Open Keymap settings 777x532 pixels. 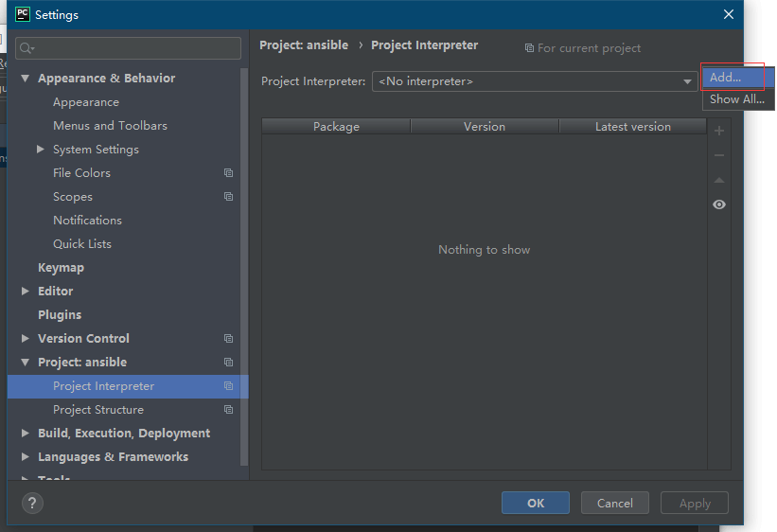61,268
